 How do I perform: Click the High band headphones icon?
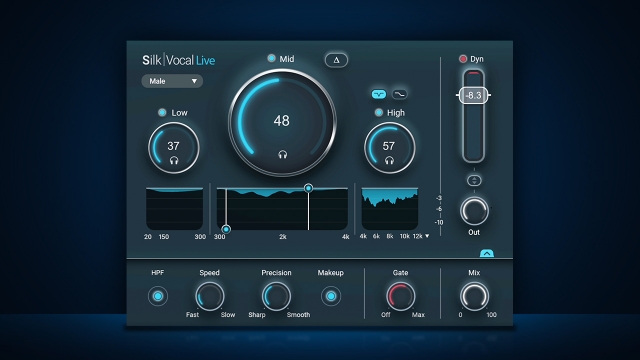pos(389,160)
